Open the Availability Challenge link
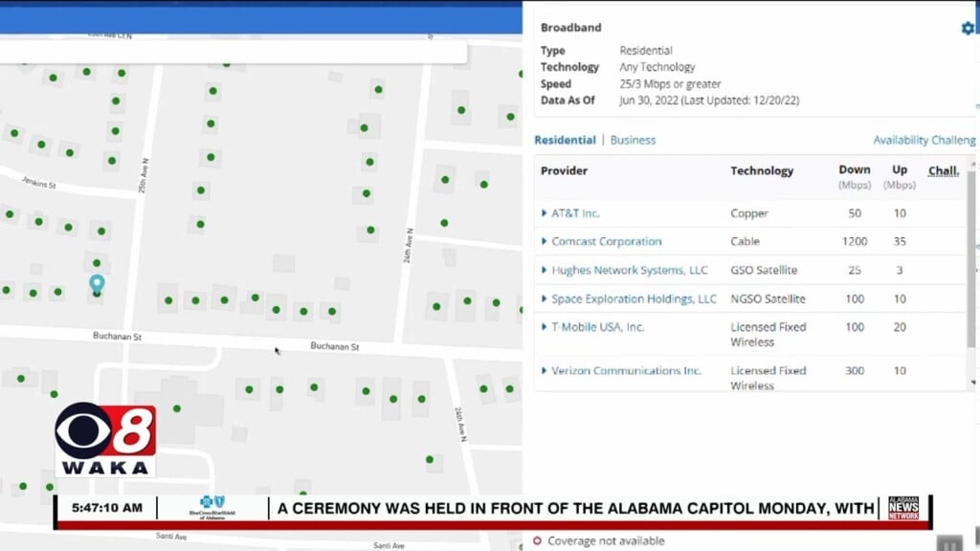980x551 pixels. point(924,140)
